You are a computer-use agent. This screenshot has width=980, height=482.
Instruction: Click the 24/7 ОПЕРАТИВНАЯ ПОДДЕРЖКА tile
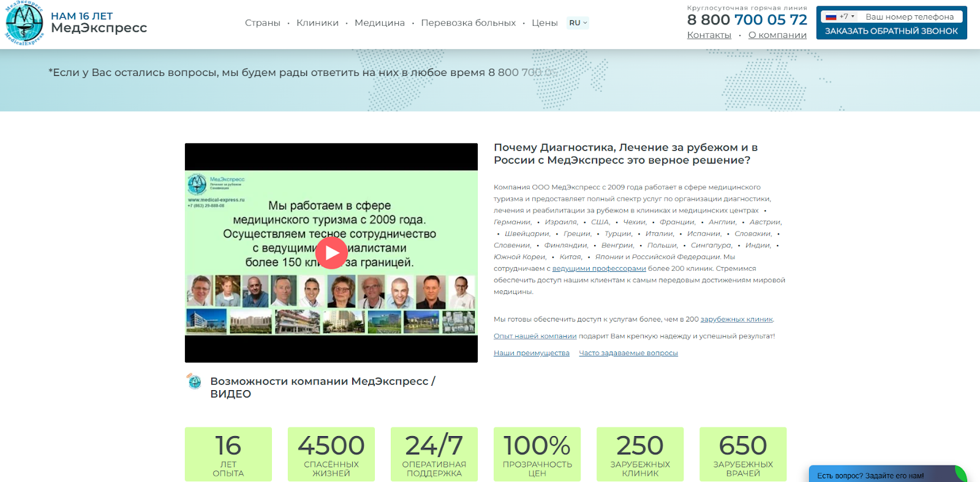coord(434,454)
